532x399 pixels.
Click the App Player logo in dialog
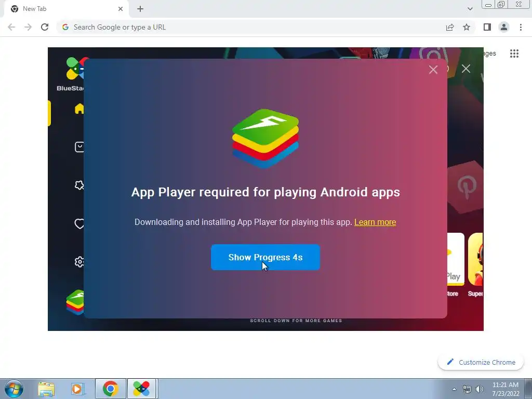[x=265, y=138]
